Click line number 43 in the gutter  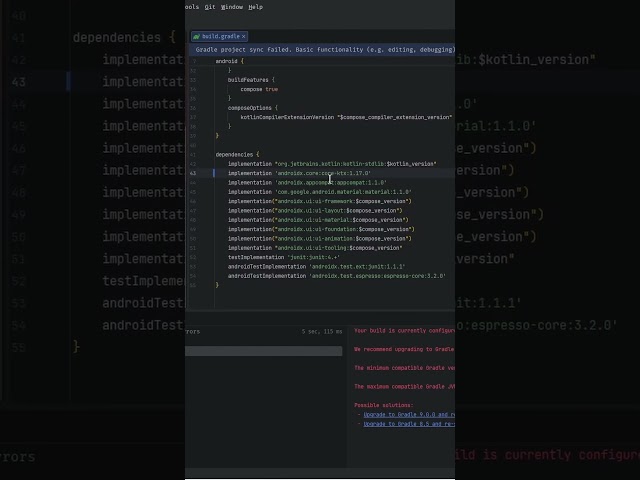pos(193,173)
